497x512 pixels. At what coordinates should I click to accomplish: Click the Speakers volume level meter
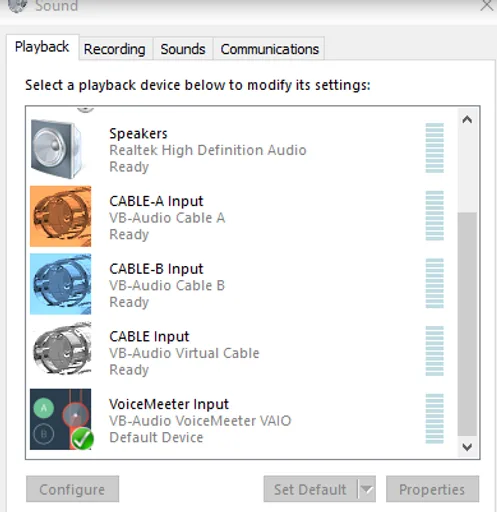434,148
